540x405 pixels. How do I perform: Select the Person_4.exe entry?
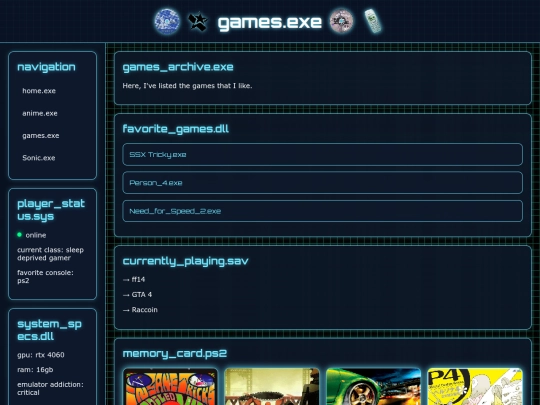pos(322,183)
